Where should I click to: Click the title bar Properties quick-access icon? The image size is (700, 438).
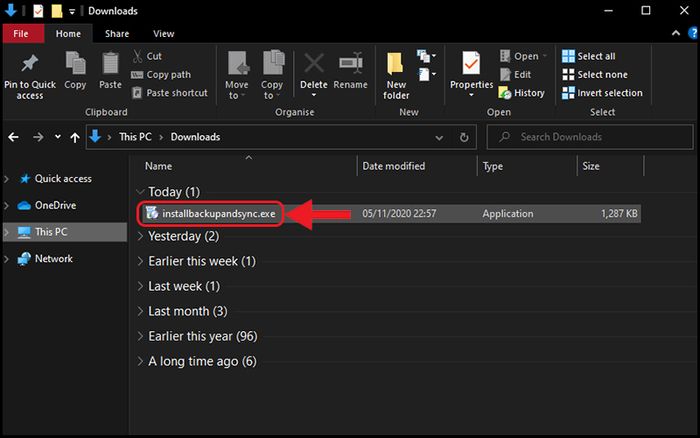pos(38,11)
